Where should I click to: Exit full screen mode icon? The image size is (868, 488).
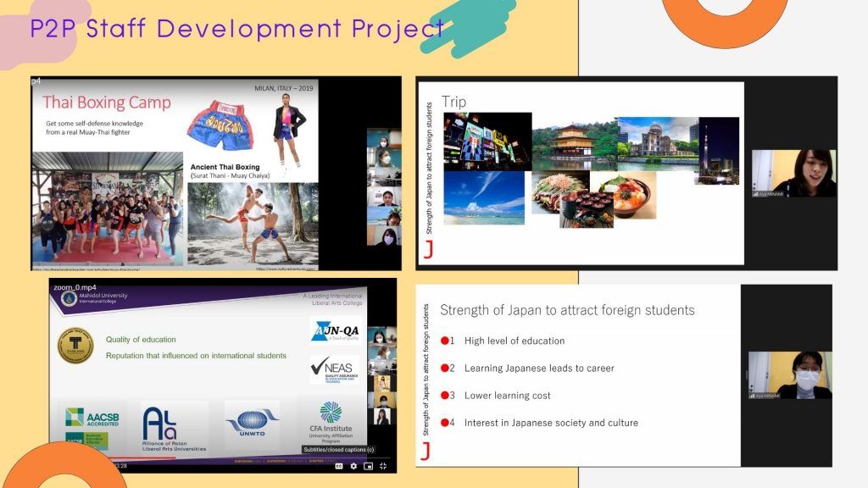coord(383,466)
